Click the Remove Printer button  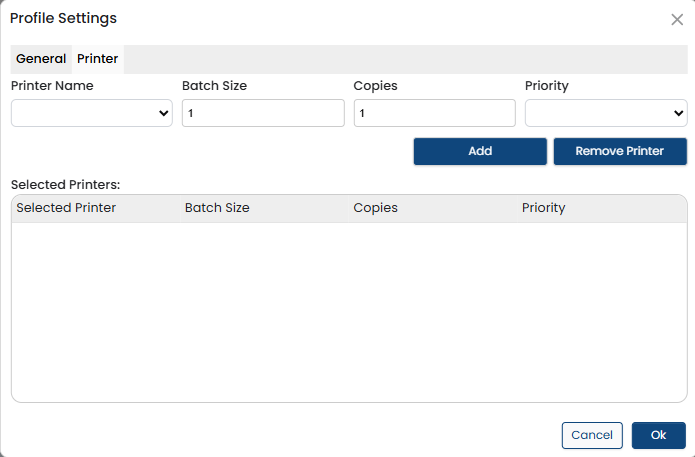point(620,151)
